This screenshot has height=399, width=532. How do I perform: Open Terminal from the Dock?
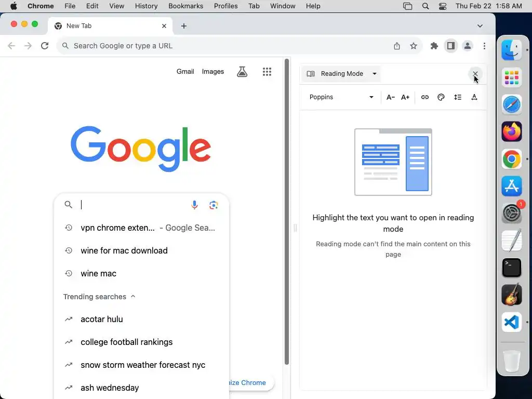click(512, 268)
